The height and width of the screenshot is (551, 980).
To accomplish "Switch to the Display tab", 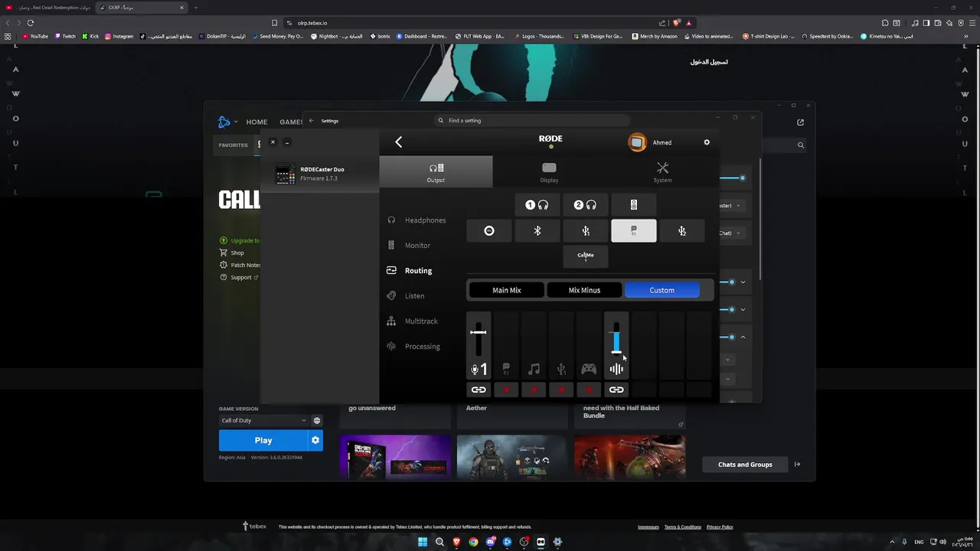I will click(549, 171).
